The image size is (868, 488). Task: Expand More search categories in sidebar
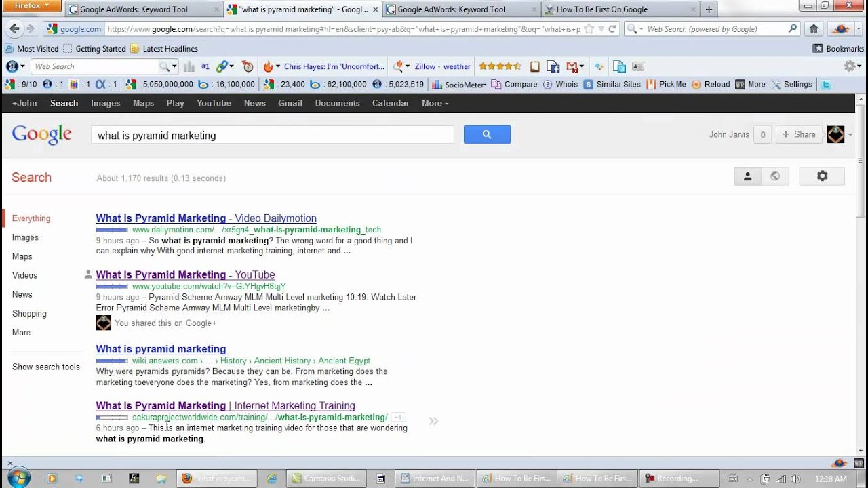[21, 332]
